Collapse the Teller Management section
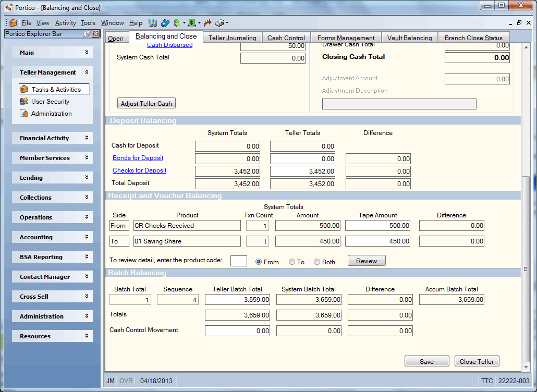537x392 pixels. 87,72
